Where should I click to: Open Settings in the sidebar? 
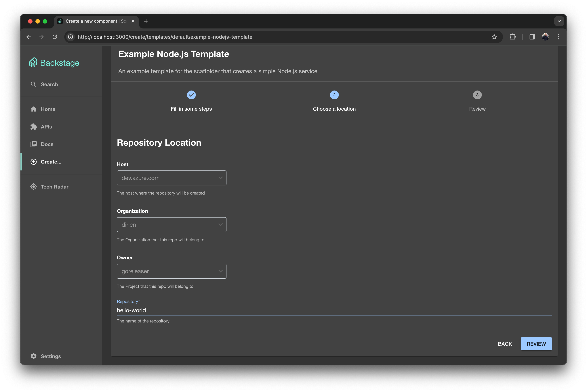[62, 356]
